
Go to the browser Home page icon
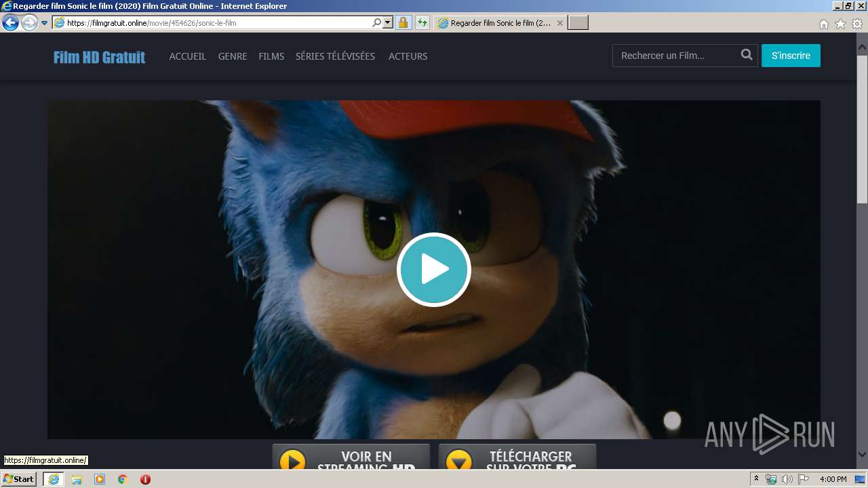tap(824, 24)
